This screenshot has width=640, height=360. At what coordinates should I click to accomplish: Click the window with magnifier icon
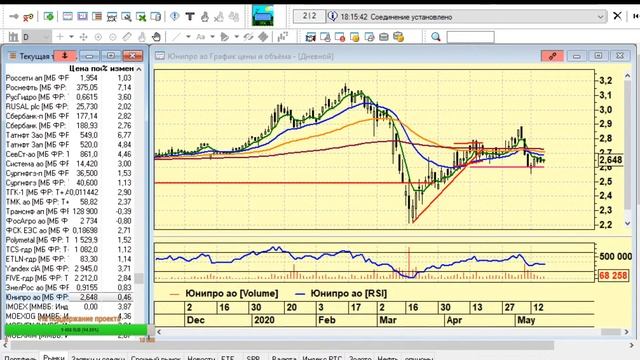click(126, 17)
